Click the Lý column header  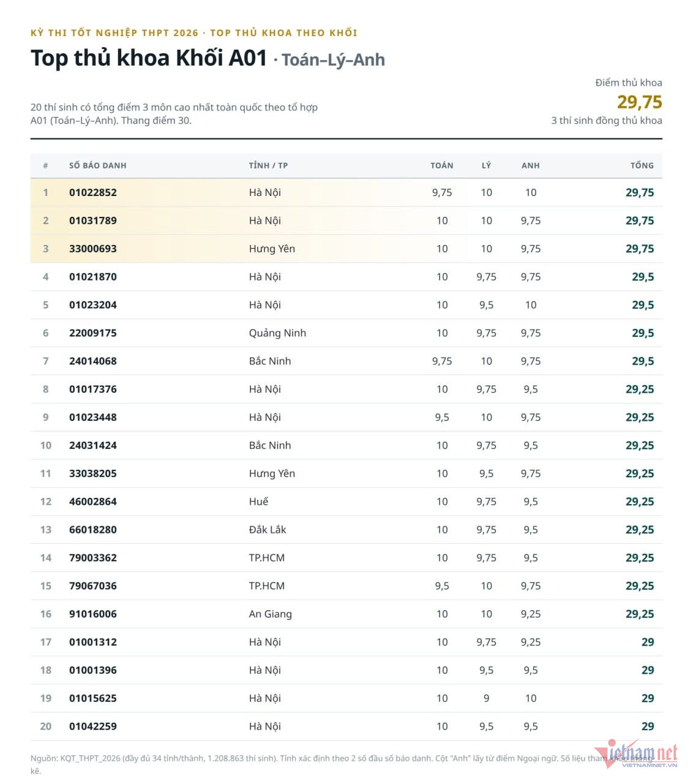pos(486,165)
